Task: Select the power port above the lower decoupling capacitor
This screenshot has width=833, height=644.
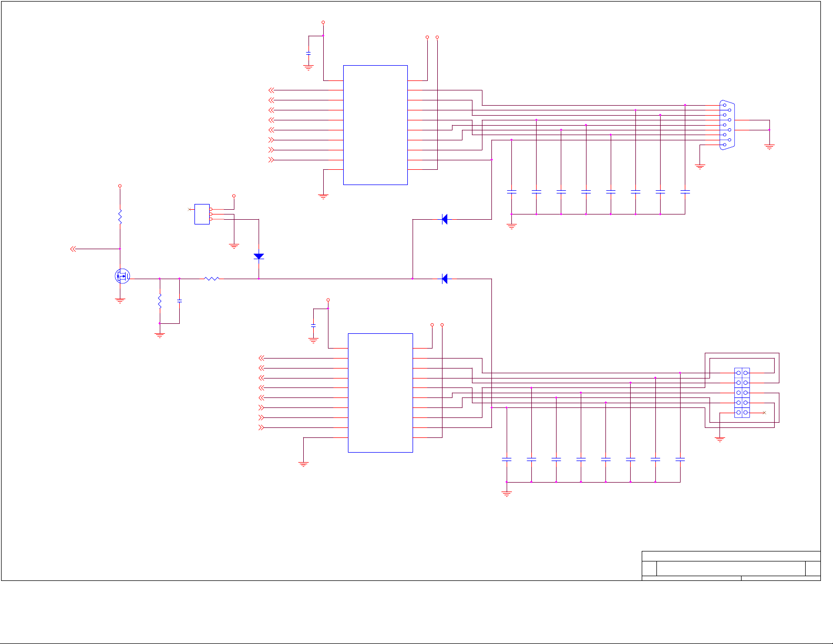Action: point(328,300)
